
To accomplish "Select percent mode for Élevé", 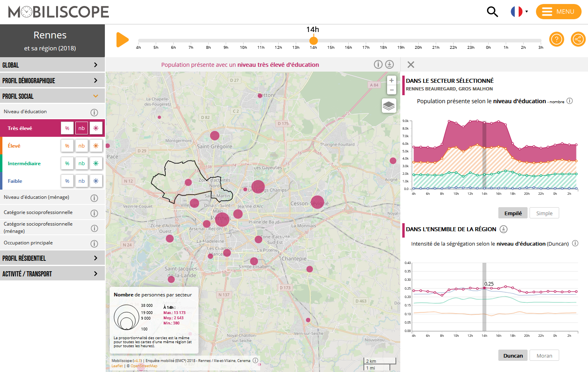I will [x=67, y=146].
